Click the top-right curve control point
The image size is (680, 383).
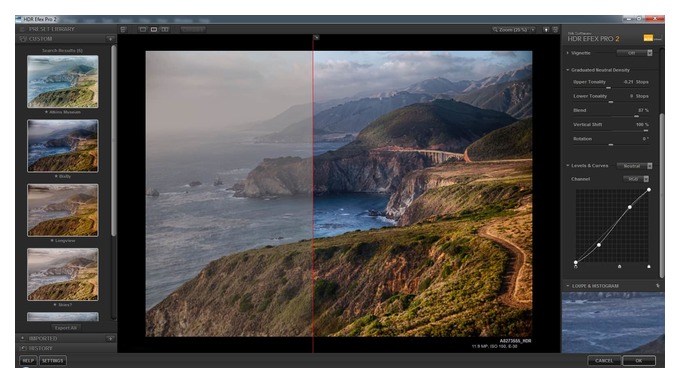(649, 190)
